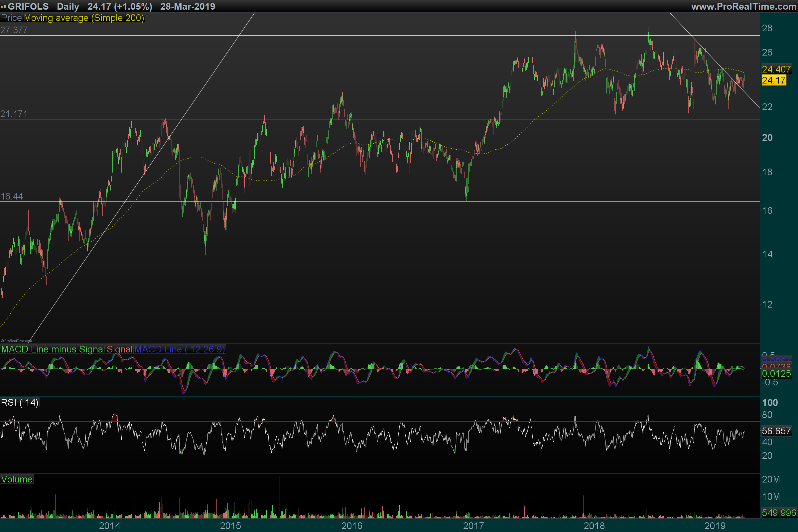This screenshot has width=798, height=532.
Task: Click the 21.171 horizontal line label
Action: [x=14, y=114]
